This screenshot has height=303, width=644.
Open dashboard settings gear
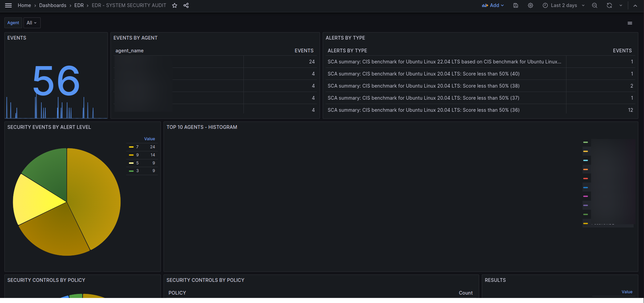531,5
